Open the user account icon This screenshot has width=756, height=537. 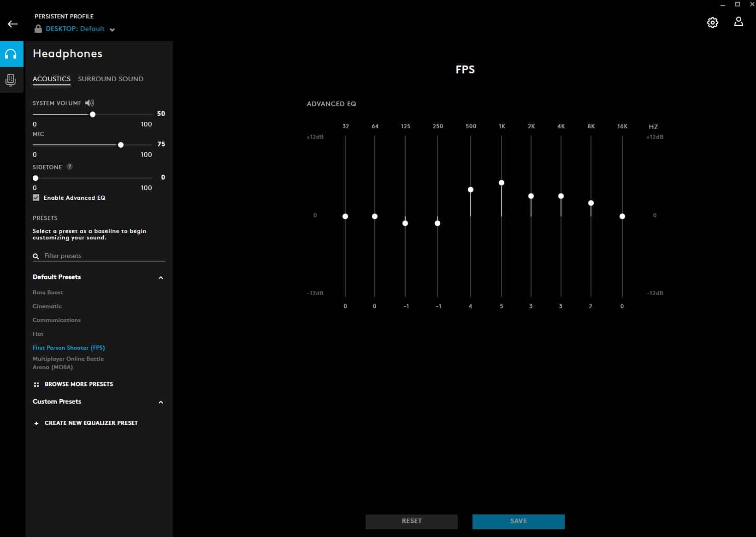738,22
